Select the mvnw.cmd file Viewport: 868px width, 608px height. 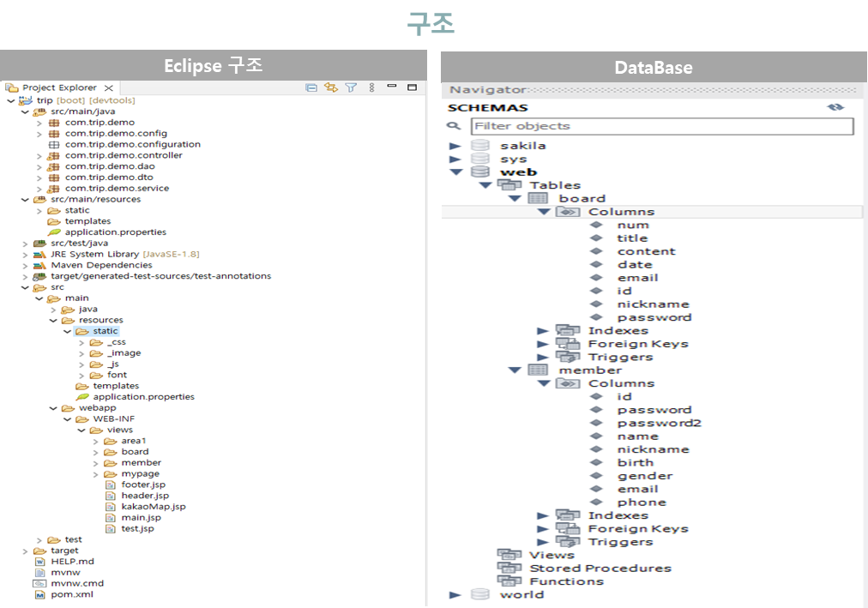pos(77,584)
